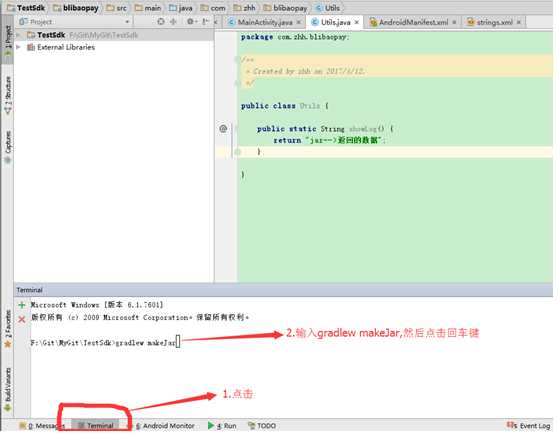This screenshot has width=558, height=437.
Task: Toggle the Structure side tool window
Action: (7, 95)
